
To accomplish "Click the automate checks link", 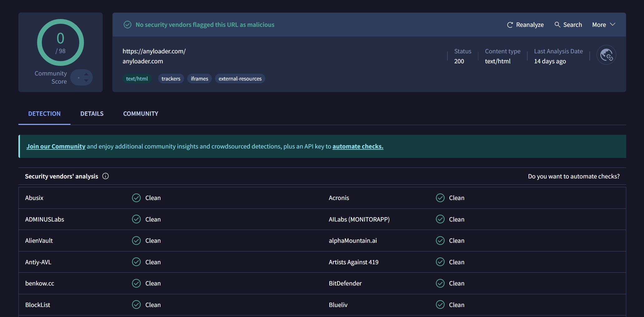I will click(358, 146).
